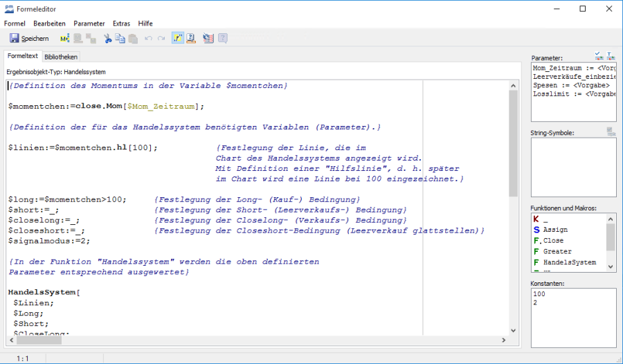Click the checkmark icon above Parameter list
Screen dimensions: 623x364
click(x=599, y=56)
